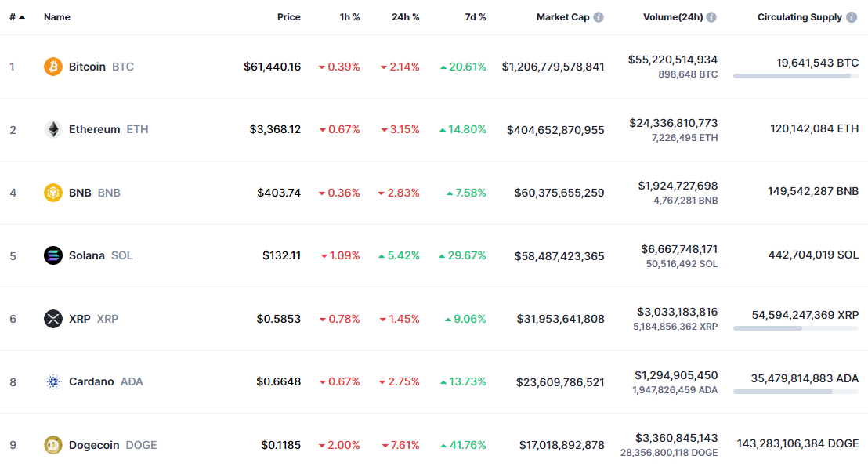Click BNB 24h volume $1,924,727,698

(x=678, y=186)
